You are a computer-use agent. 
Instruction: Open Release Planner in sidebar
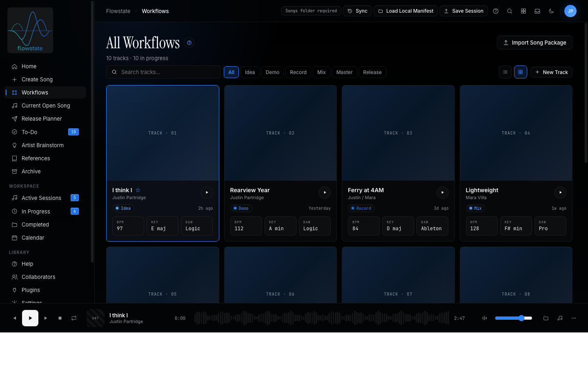click(x=45, y=119)
